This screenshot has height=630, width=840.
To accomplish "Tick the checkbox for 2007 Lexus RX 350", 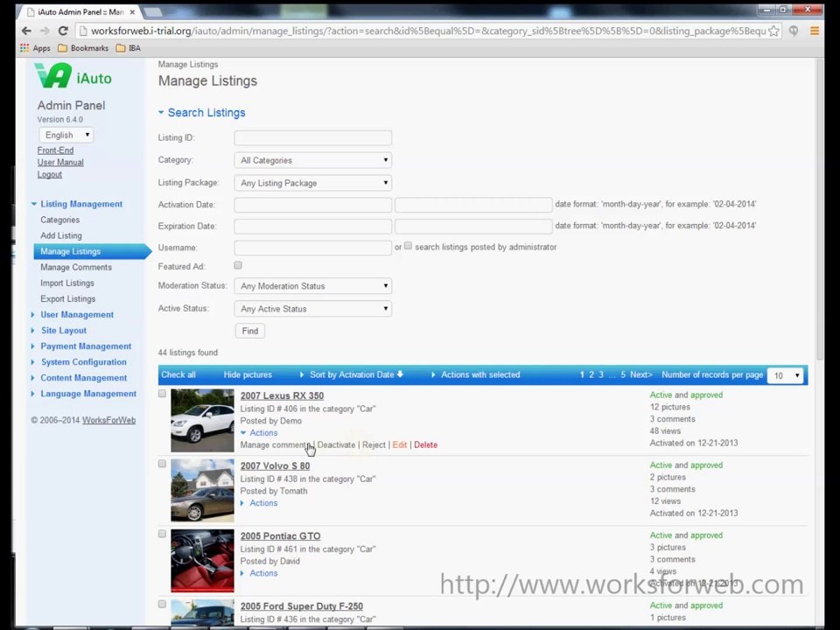I will coord(163,394).
